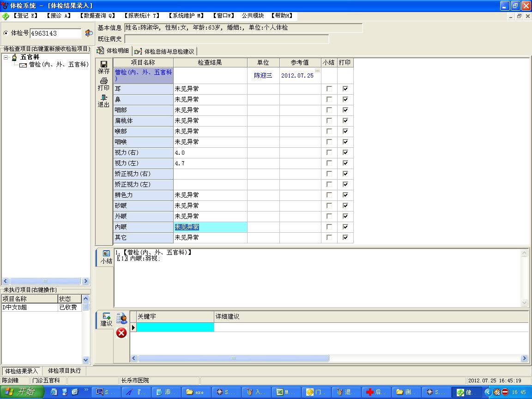Click the 项目名称 column header in main grid
The width and height of the screenshot is (532, 399).
(143, 62)
